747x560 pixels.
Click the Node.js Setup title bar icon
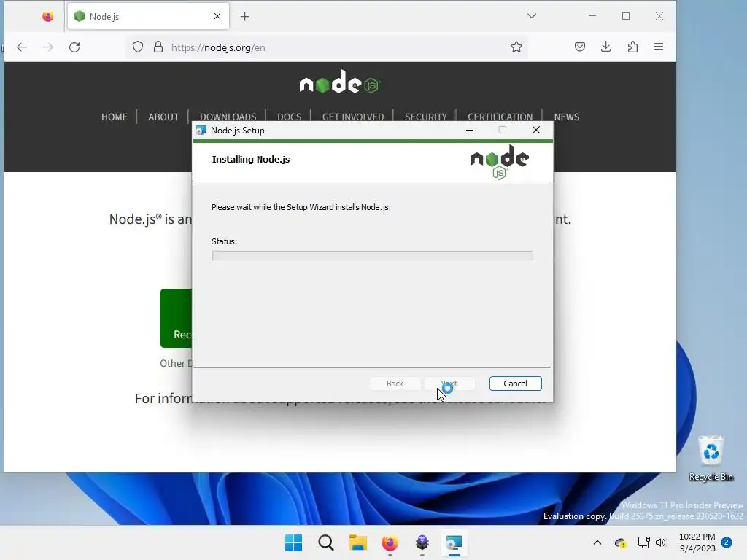point(201,131)
